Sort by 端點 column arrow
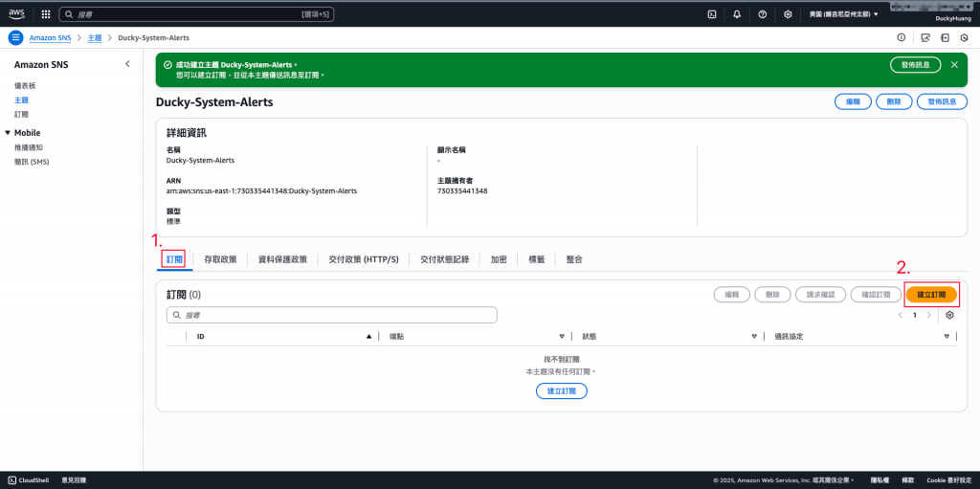This screenshot has width=980, height=489. click(562, 337)
